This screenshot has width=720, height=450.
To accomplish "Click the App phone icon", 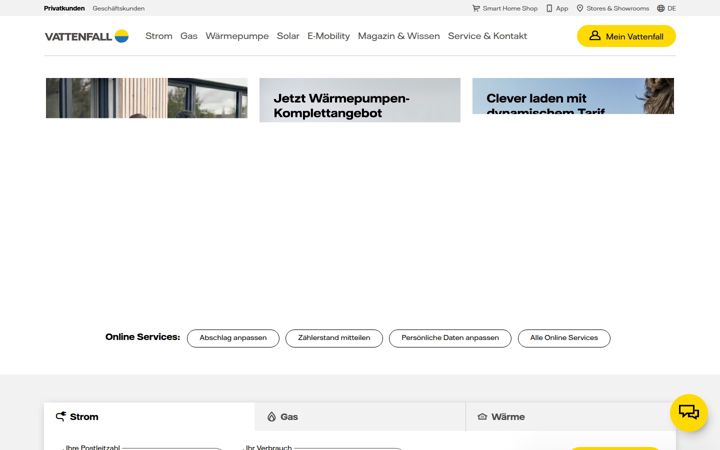I will tap(549, 8).
